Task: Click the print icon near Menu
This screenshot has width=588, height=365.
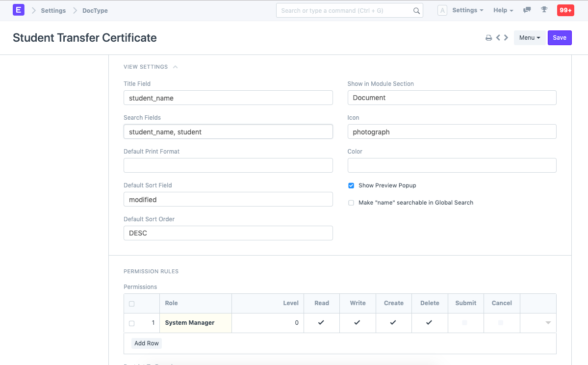Action: click(x=488, y=38)
